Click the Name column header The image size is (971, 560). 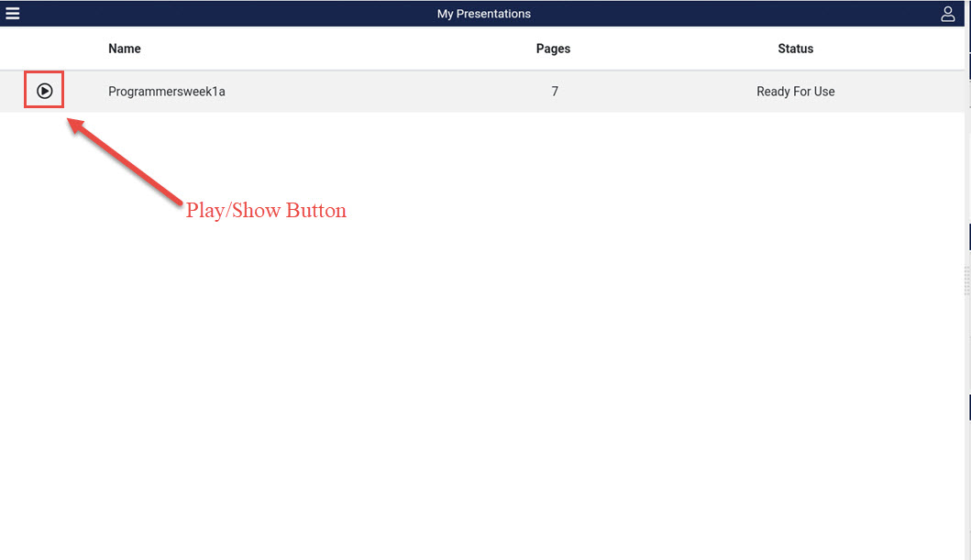point(125,49)
